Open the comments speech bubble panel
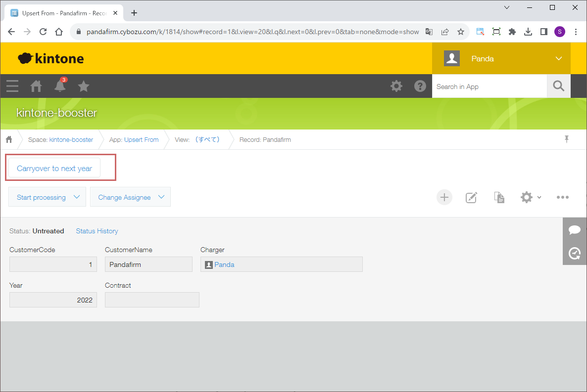This screenshot has width=587, height=392. pos(575,229)
